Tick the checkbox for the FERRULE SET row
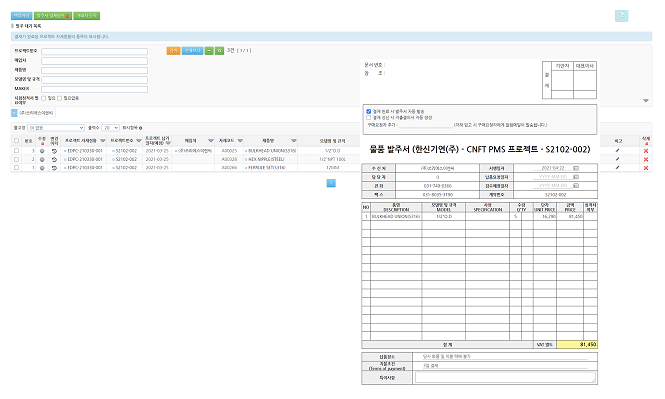Screen dimensions: 665x399 click(17, 167)
